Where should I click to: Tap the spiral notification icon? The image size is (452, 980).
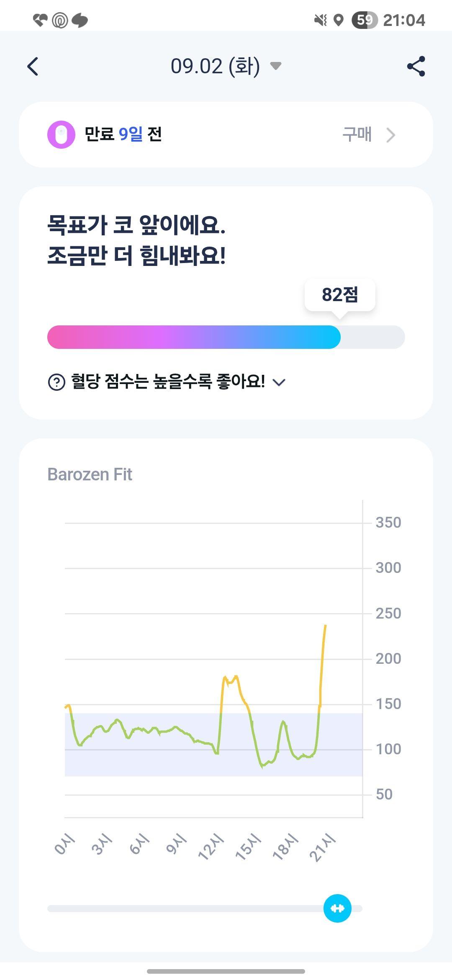click(x=60, y=20)
